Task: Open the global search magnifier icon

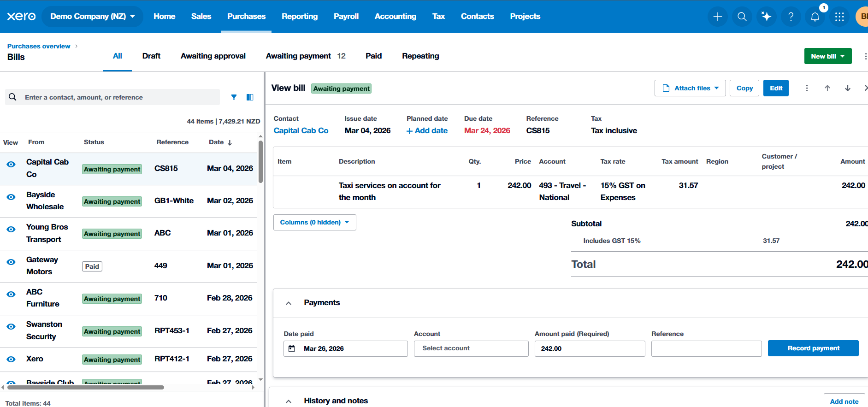Action: 742,17
